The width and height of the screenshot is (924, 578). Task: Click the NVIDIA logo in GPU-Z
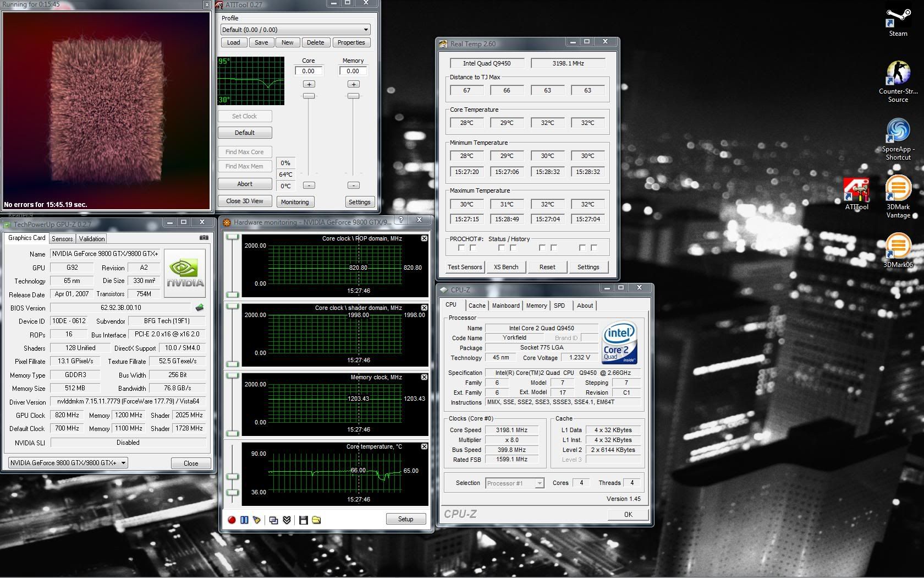[x=185, y=273]
